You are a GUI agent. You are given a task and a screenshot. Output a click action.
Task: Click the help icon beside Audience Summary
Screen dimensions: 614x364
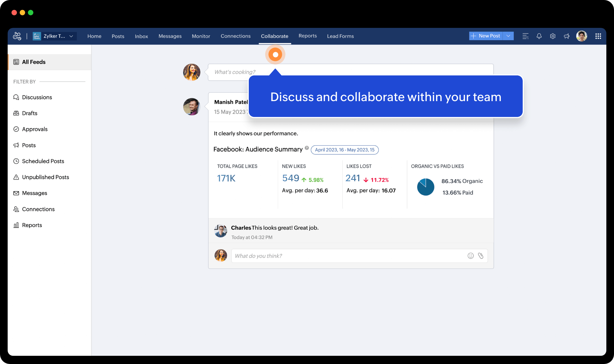(307, 148)
